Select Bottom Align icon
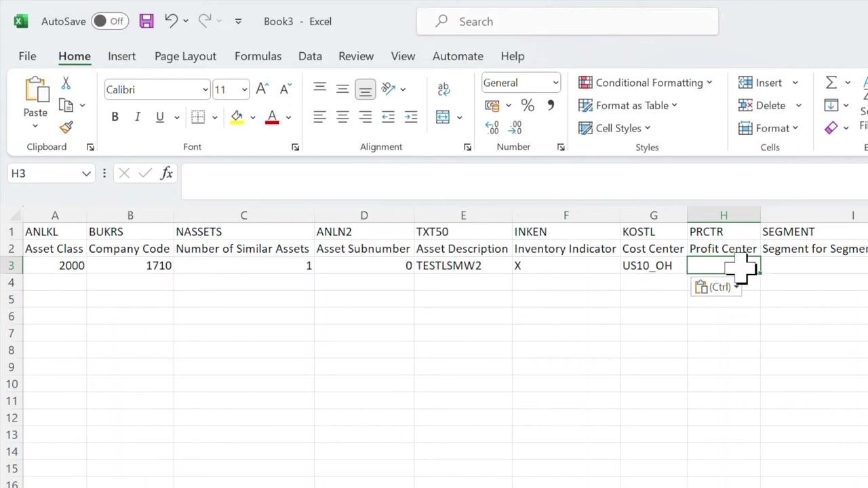The width and height of the screenshot is (868, 488). 365,89
